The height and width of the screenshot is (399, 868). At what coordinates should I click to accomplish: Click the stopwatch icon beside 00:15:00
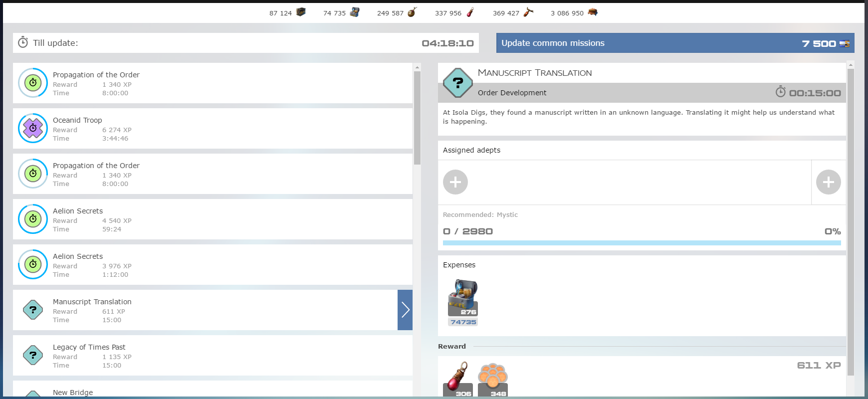(781, 92)
